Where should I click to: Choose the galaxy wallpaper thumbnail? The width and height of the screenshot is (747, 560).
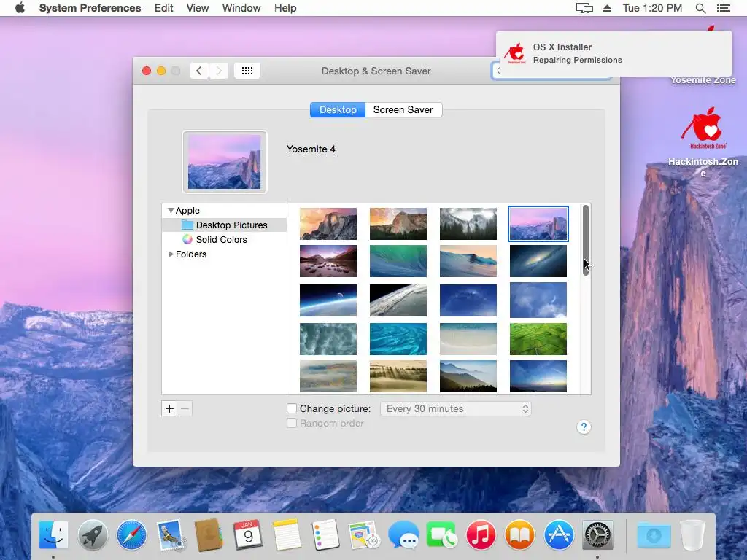pyautogui.click(x=538, y=261)
